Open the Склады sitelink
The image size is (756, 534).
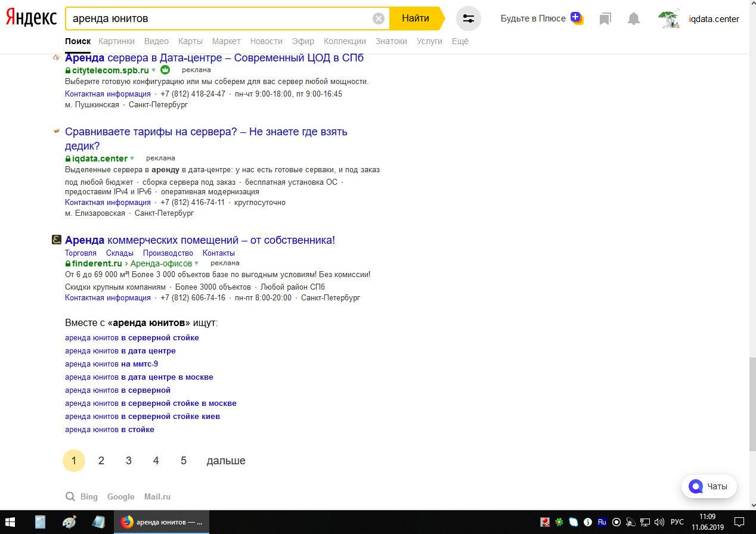tap(120, 253)
